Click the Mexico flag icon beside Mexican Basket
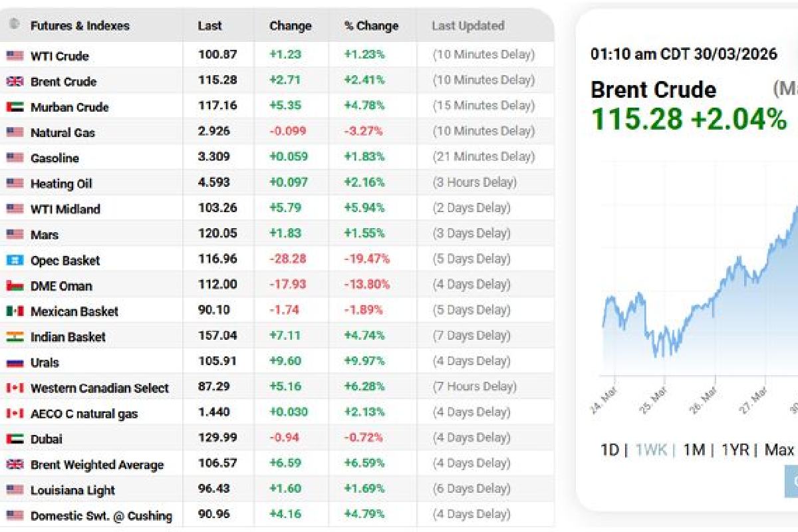The width and height of the screenshot is (798, 532). [15, 311]
